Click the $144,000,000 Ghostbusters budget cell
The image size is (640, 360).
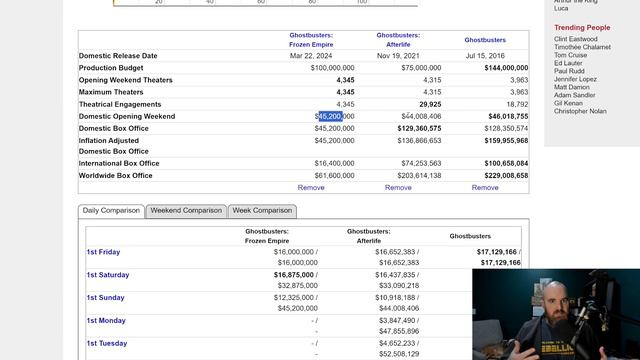tap(506, 68)
